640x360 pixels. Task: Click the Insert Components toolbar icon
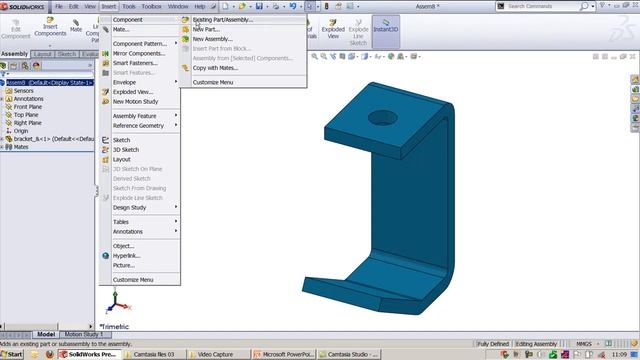click(50, 27)
